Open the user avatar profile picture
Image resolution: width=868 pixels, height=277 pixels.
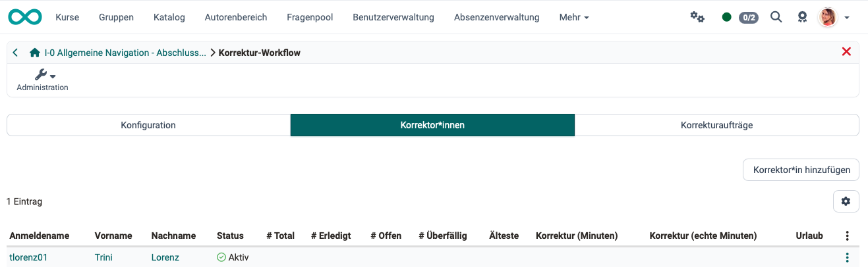[x=827, y=17]
